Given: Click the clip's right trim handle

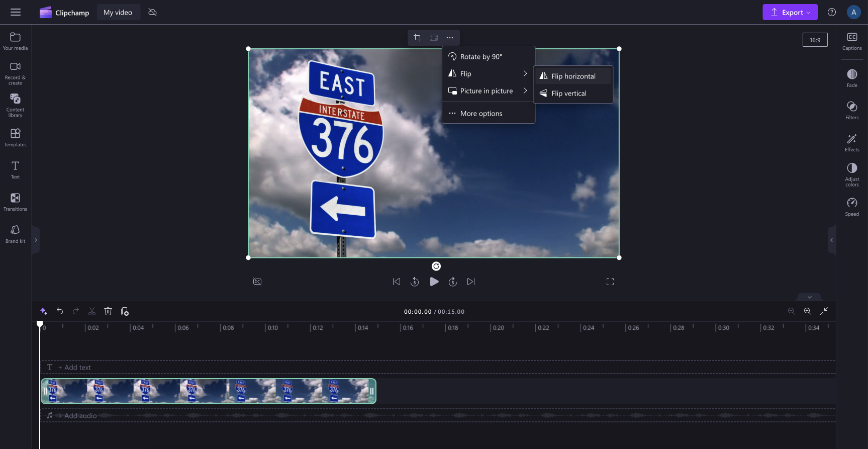Looking at the screenshot, I should point(372,391).
